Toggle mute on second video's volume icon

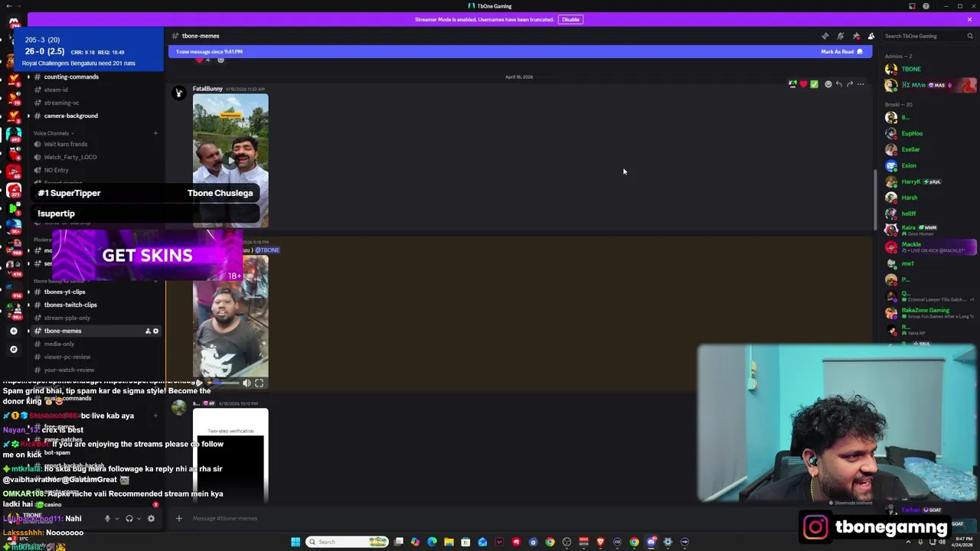pos(247,383)
